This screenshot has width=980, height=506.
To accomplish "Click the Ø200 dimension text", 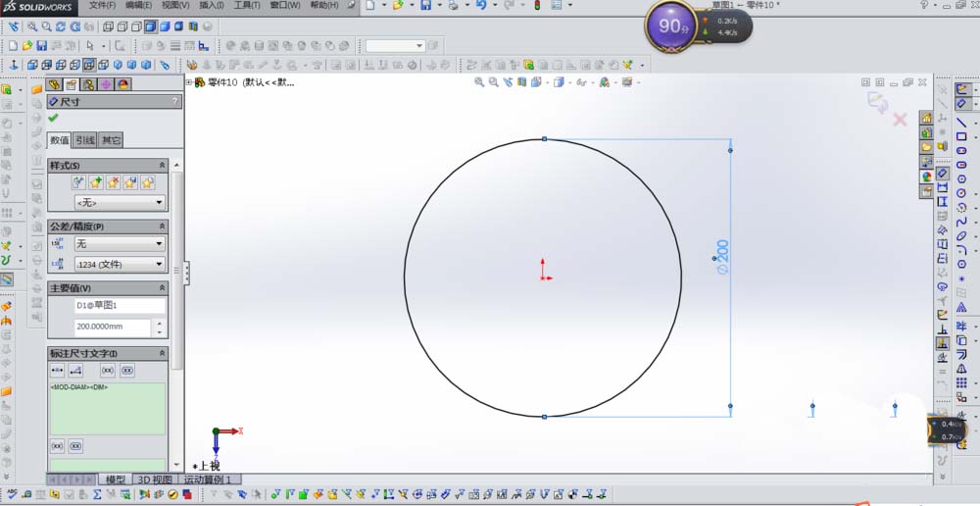I will tap(723, 257).
